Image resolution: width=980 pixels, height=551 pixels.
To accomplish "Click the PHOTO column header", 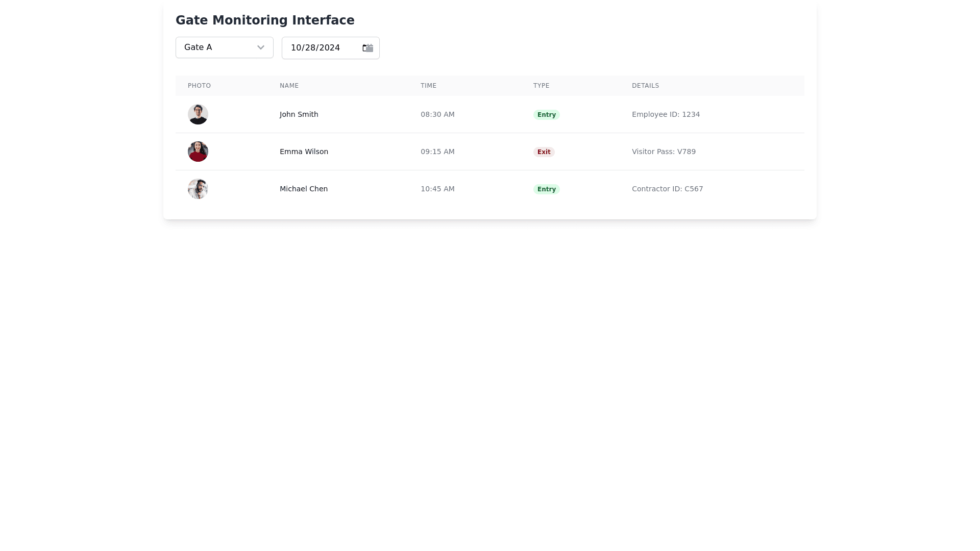I will pos(199,86).
